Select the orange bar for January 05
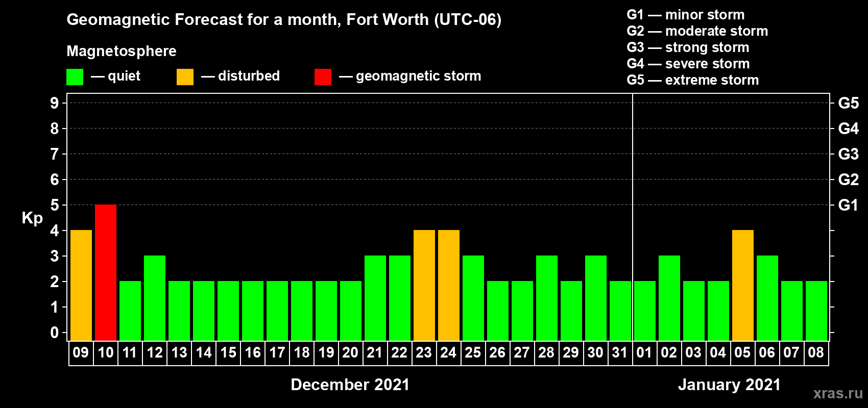This screenshot has width=868, height=408. pos(743,286)
